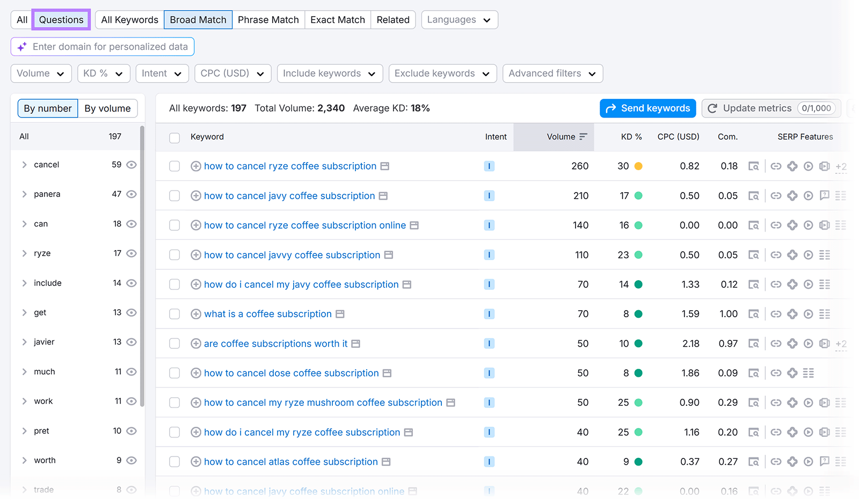859x504 pixels.
Task: Click video carousel icon in 'how to cancel ryze coffee subscription online' row
Action: pyautogui.click(x=824, y=225)
